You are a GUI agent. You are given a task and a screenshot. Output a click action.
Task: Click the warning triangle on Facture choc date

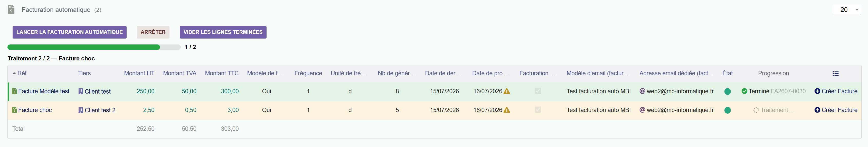[506, 110]
